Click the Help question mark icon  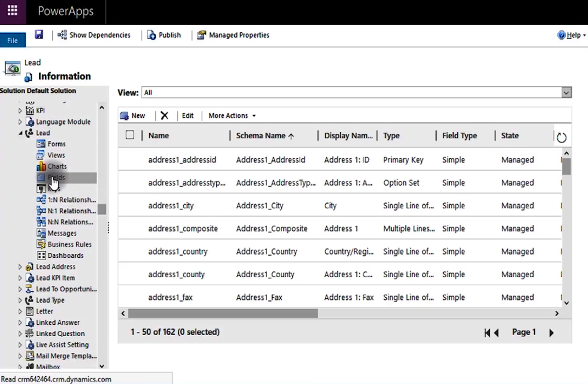pyautogui.click(x=561, y=35)
